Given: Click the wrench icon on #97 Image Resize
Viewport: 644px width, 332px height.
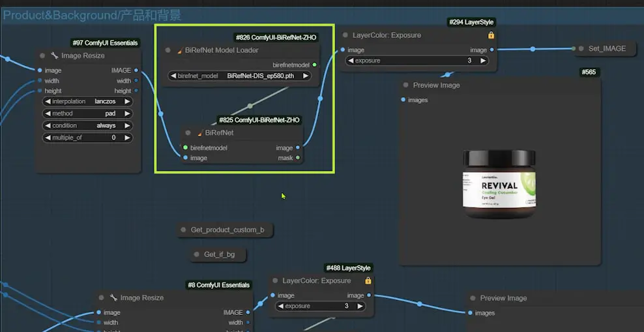Looking at the screenshot, I should 54,55.
